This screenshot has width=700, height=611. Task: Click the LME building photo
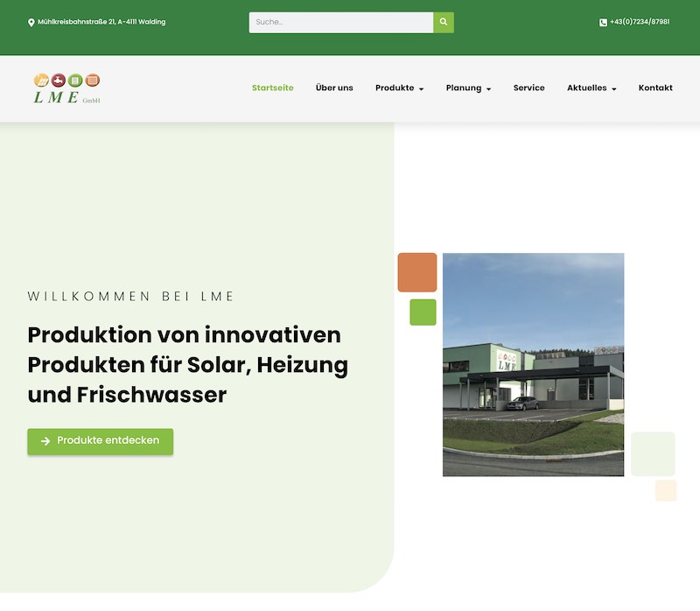(534, 364)
